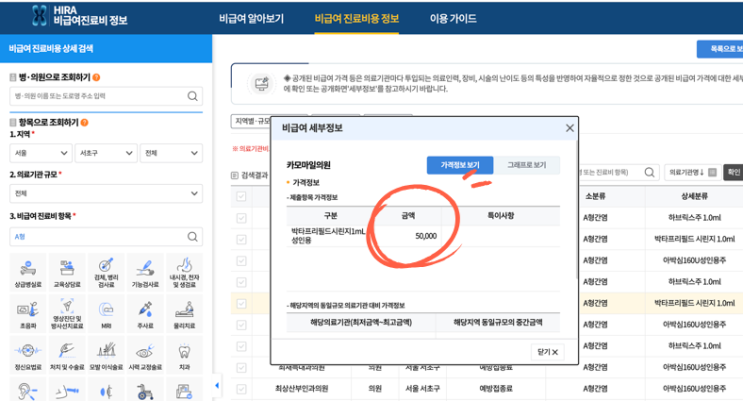Click the 금액 column header in dialog
743x401 pixels.
pyautogui.click(x=408, y=216)
